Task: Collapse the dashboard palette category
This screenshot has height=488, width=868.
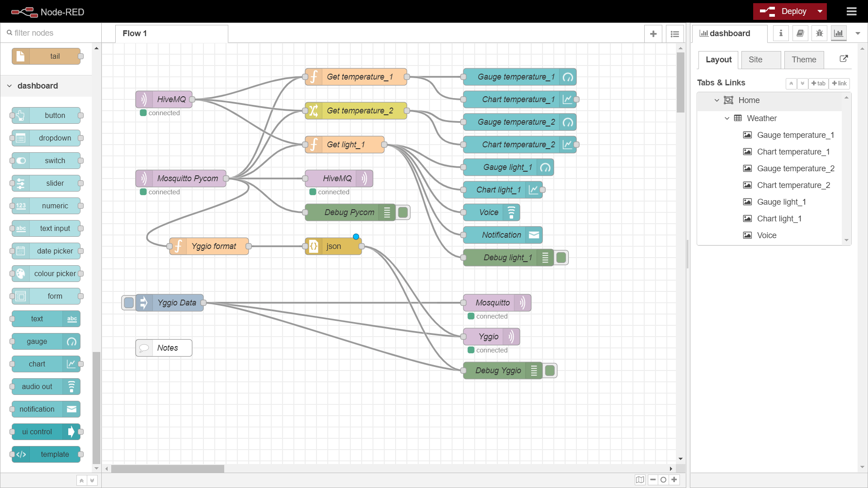Action: [9, 86]
